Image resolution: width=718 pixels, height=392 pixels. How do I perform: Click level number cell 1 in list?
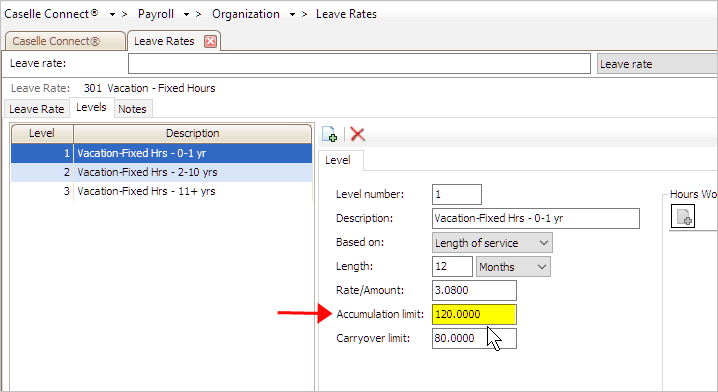(x=42, y=153)
